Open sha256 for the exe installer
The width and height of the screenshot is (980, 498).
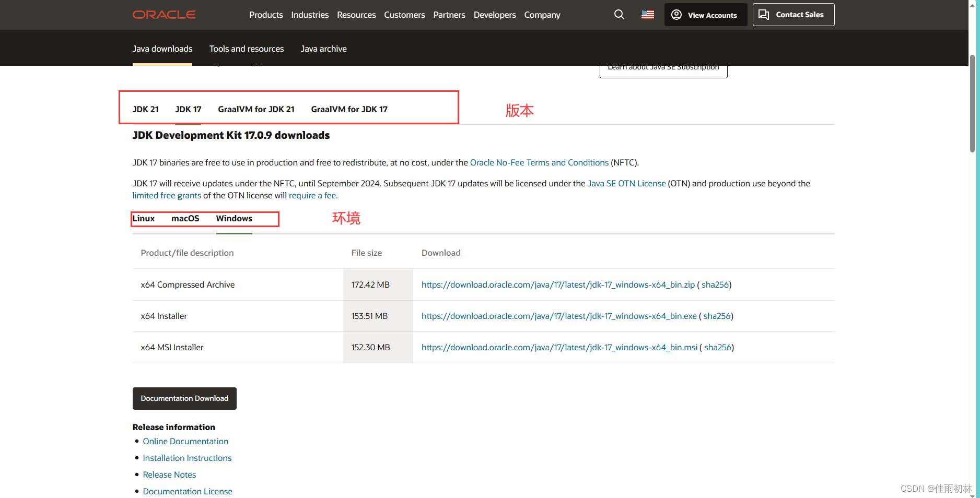tap(717, 316)
